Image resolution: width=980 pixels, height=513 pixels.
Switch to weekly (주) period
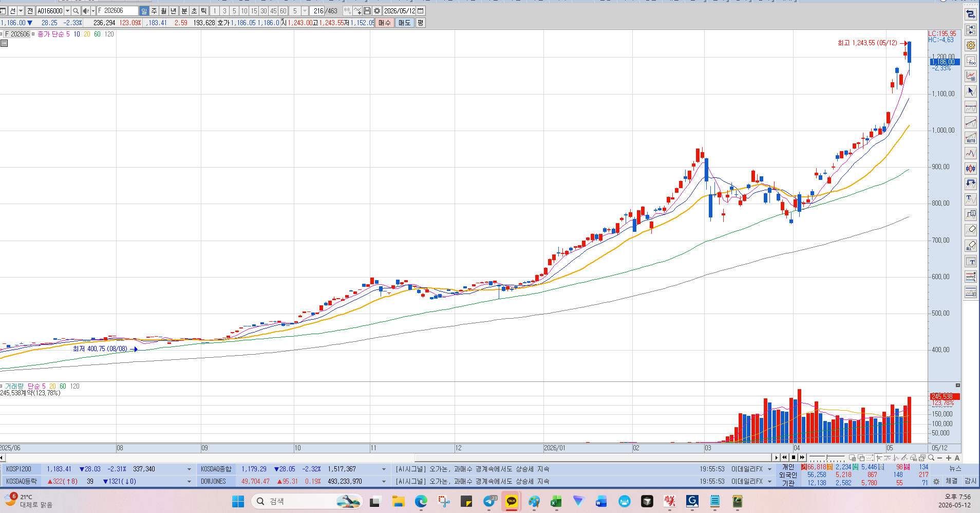pyautogui.click(x=154, y=11)
